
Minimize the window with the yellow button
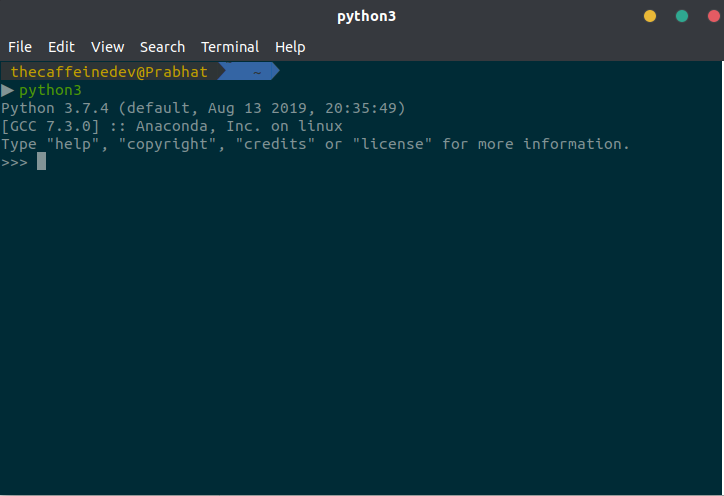650,16
